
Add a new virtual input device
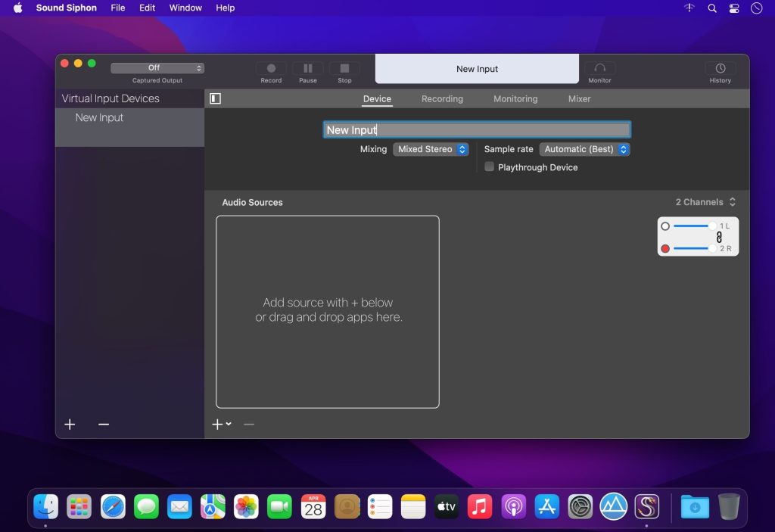(70, 425)
